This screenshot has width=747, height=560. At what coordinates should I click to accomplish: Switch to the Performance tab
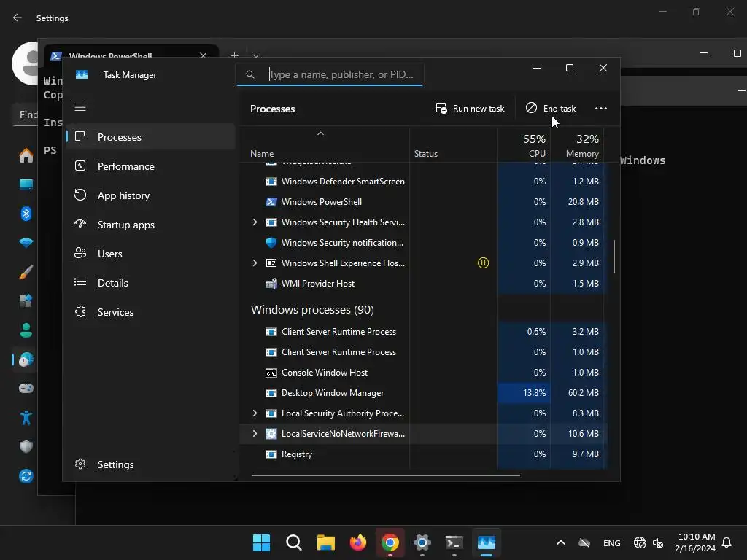point(150,166)
